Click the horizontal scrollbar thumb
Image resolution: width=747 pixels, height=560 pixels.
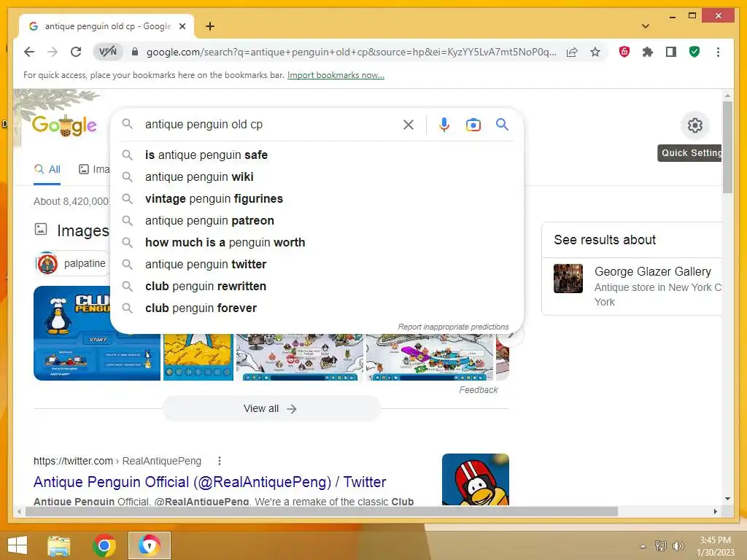click(322, 511)
